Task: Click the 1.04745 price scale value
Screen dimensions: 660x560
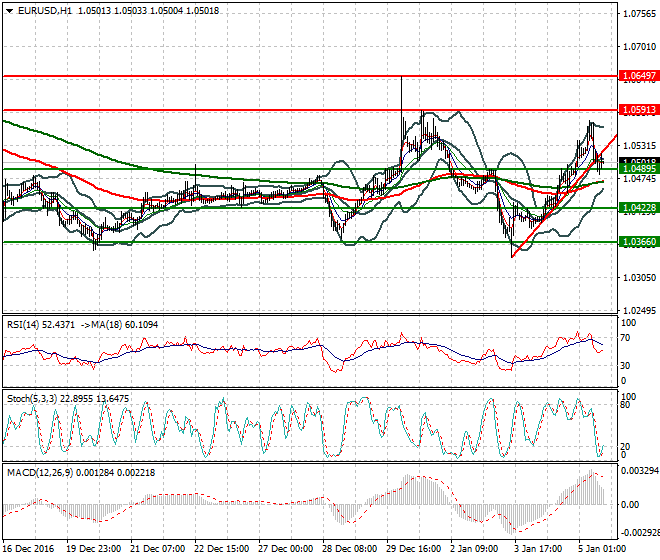Action: coord(639,179)
